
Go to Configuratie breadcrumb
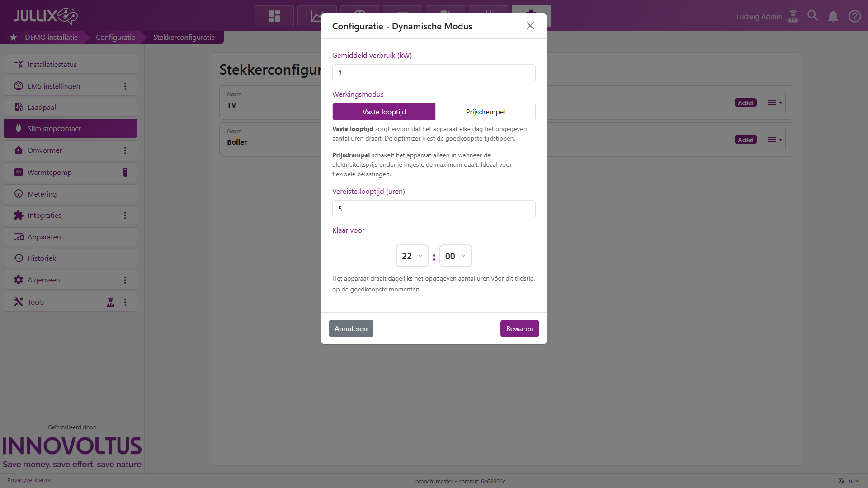(115, 38)
